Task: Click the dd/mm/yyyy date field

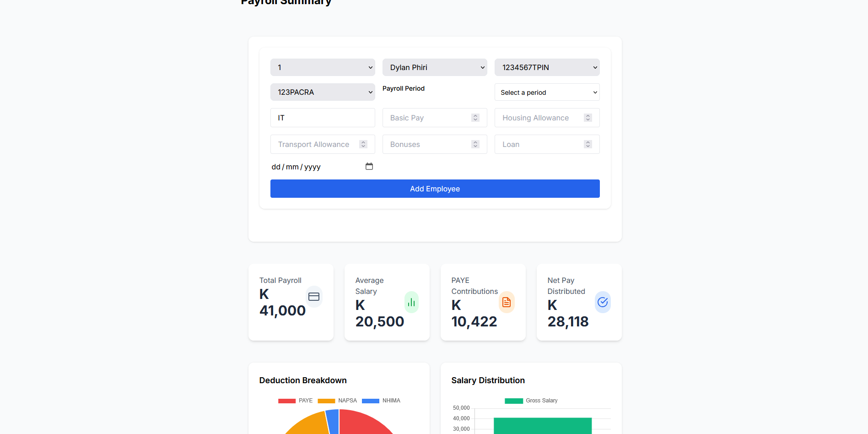Action: (323, 167)
